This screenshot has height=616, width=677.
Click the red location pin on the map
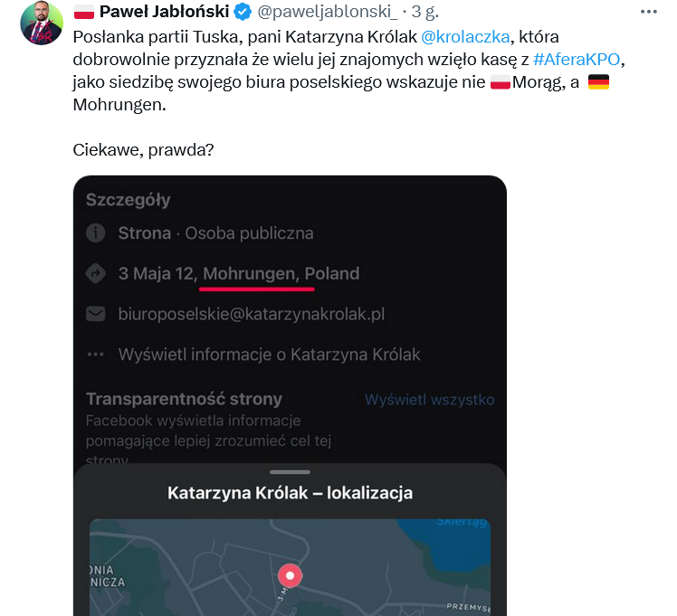click(x=290, y=575)
